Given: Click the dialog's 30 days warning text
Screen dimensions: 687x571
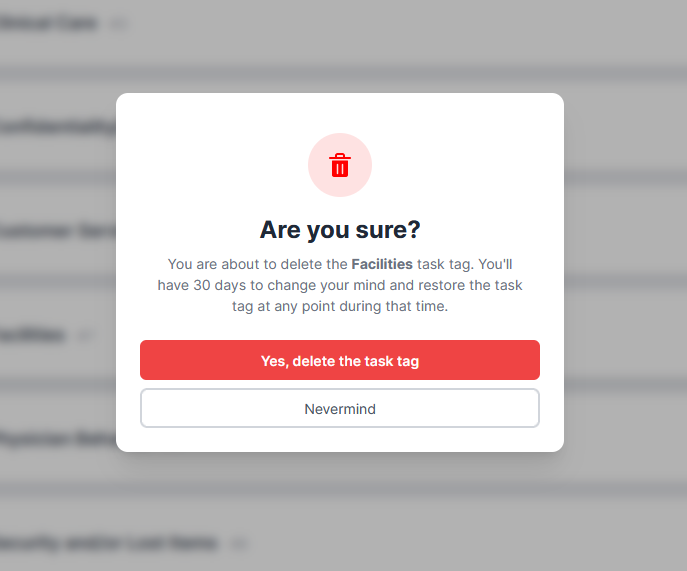Looking at the screenshot, I should 340,286.
